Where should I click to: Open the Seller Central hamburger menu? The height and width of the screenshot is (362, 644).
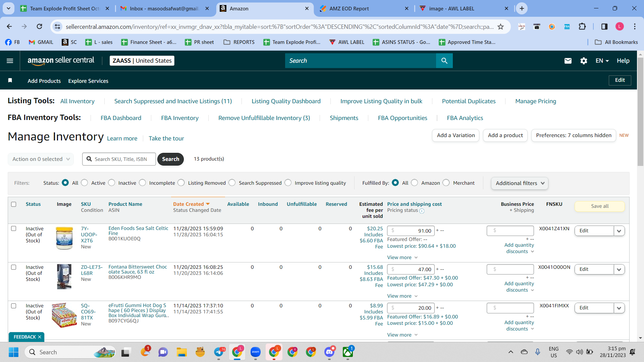click(10, 61)
